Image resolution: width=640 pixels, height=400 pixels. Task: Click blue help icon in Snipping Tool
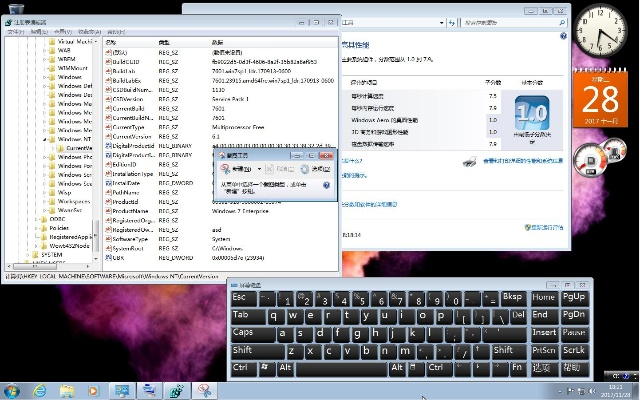[x=326, y=185]
